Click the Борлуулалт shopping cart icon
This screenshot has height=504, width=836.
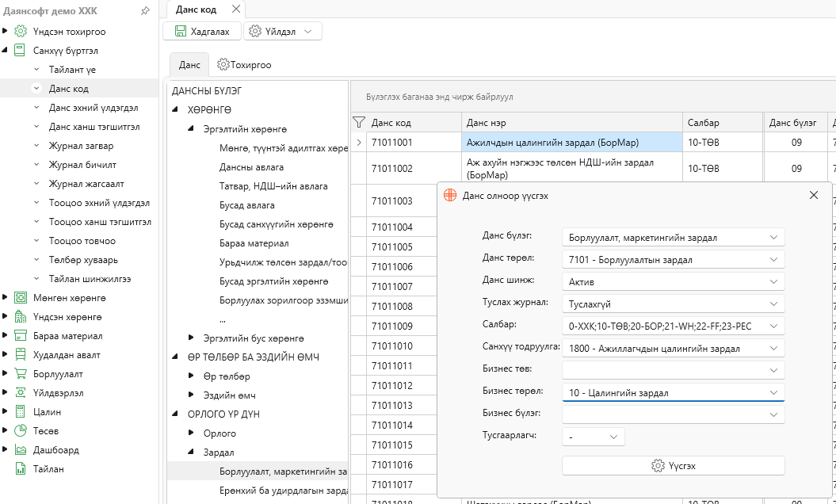21,374
